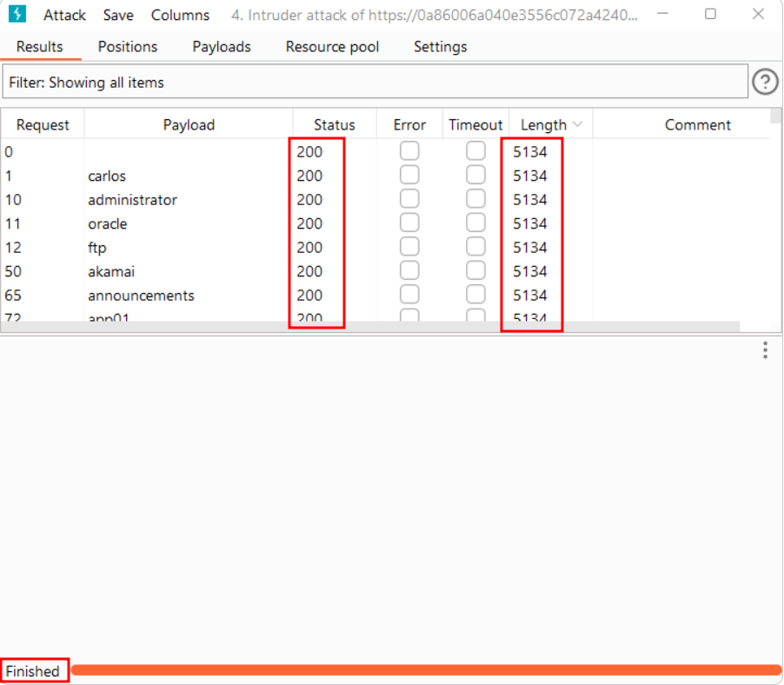Toggle Timeout checkbox for akamai row
Image resolution: width=784 pixels, height=685 pixels.
tap(475, 270)
